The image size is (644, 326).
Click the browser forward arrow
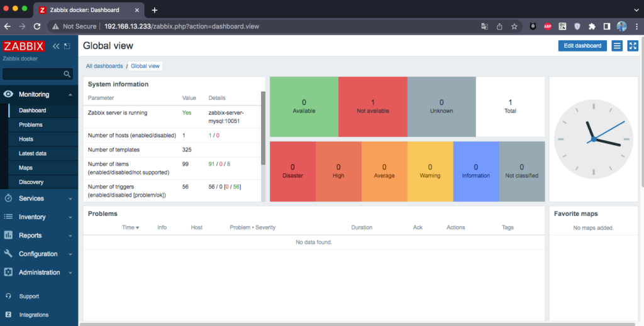coord(22,26)
